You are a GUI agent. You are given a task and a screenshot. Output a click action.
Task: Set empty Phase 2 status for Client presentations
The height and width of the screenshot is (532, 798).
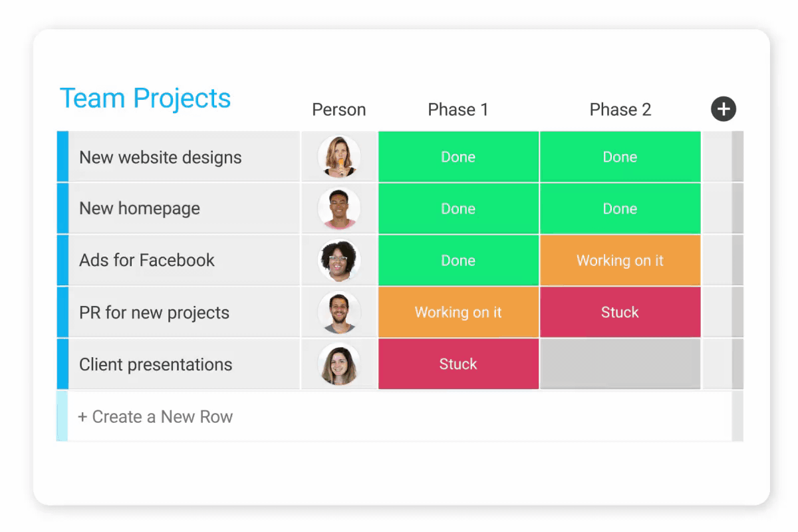(x=620, y=364)
